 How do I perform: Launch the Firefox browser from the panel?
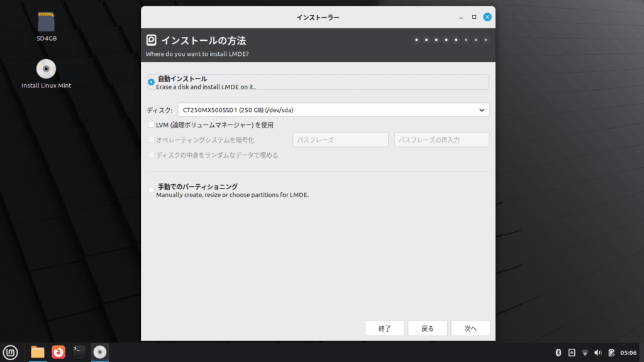coord(58,352)
